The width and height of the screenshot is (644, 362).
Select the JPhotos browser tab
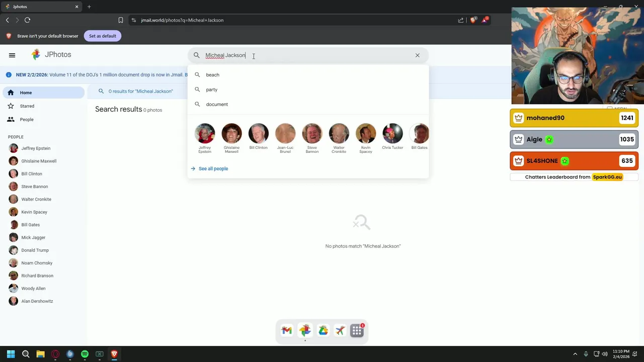tap(42, 7)
